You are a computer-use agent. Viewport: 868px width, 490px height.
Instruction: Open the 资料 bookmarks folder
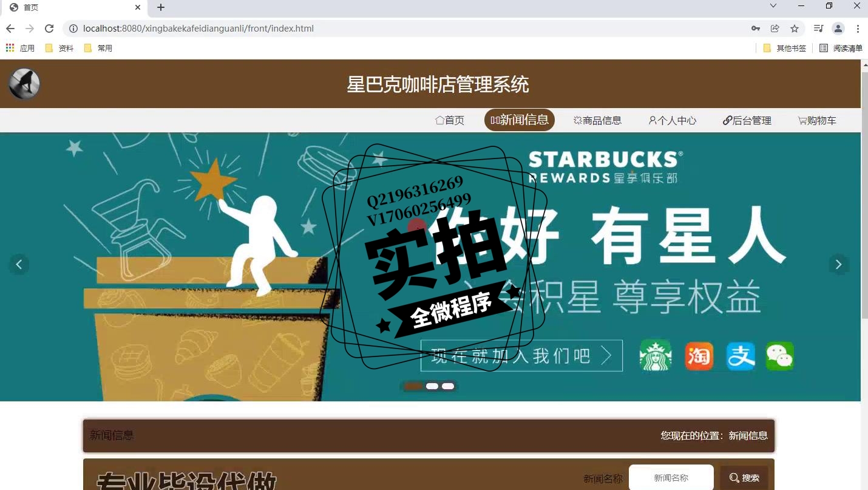59,48
